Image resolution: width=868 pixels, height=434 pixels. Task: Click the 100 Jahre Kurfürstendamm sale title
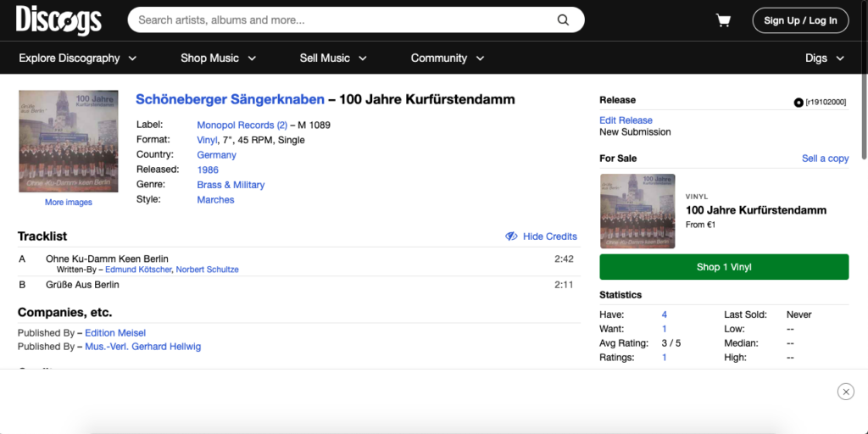[755, 210]
